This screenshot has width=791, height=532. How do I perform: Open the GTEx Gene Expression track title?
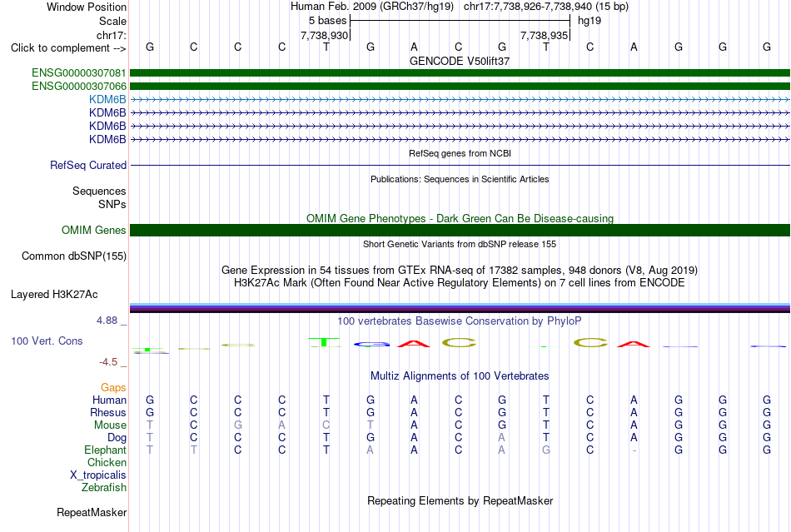coord(460,271)
